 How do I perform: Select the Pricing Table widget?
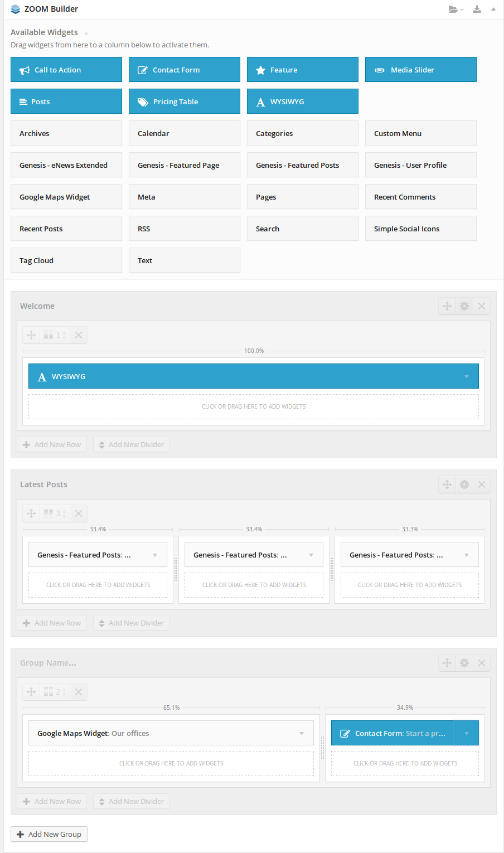click(x=184, y=101)
